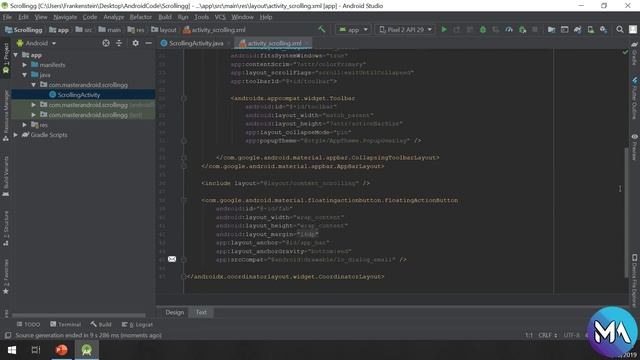Toggle the Build Variants tool window
The height and width of the screenshot is (360, 640).
6,176
